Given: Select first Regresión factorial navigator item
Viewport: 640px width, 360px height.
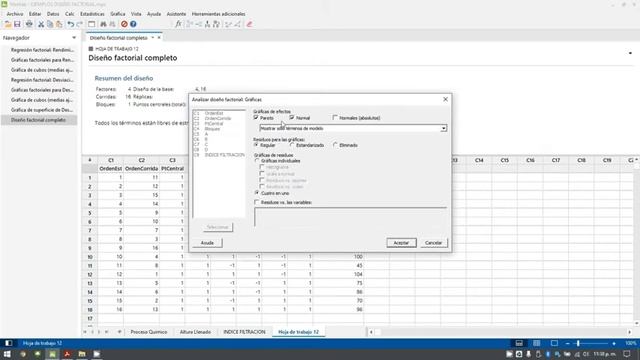Looking at the screenshot, I should [x=42, y=50].
